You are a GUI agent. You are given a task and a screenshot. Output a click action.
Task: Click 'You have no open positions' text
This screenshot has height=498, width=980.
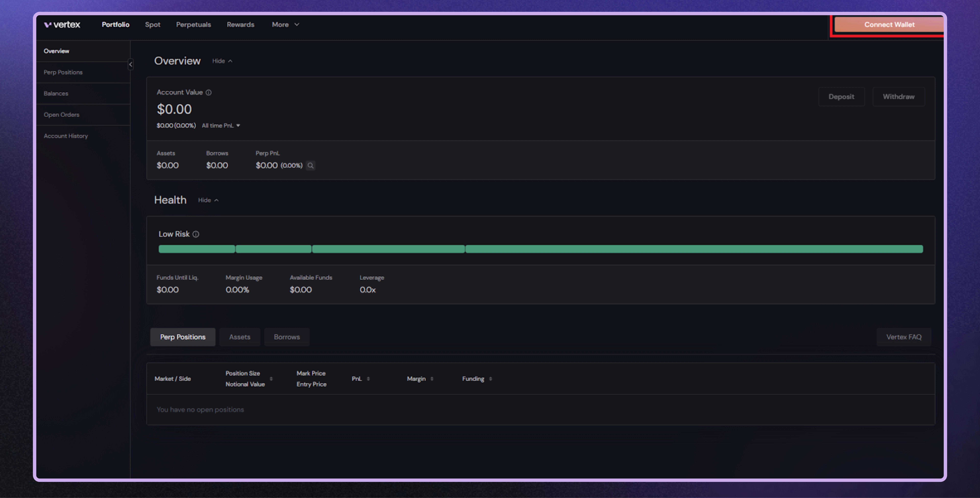point(200,410)
